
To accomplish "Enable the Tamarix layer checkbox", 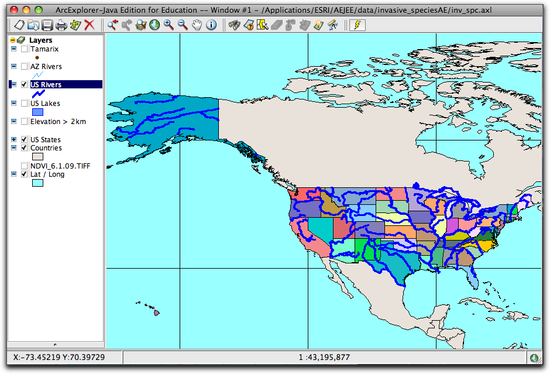I will (24, 49).
